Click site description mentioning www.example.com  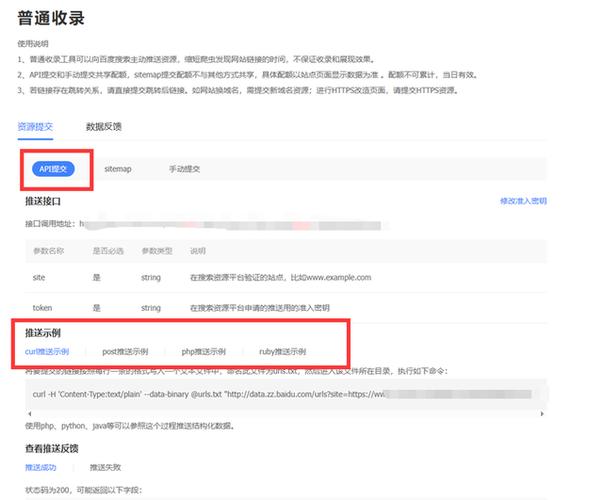(x=281, y=277)
